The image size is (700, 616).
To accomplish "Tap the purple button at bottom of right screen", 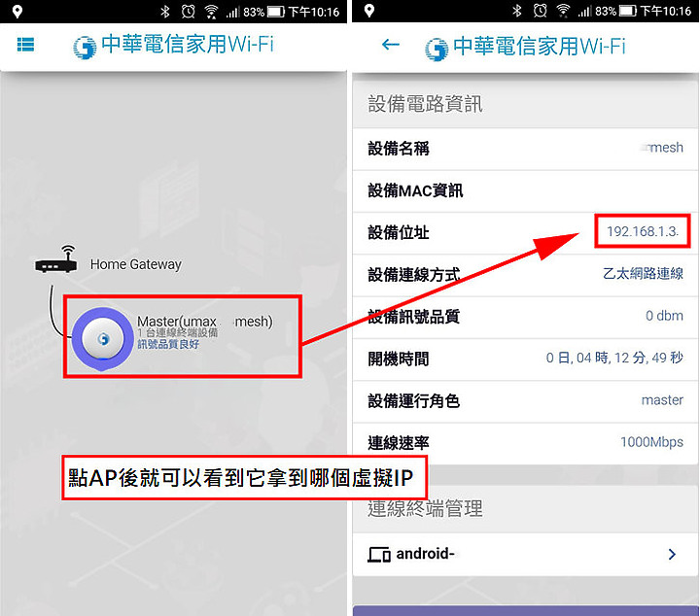I will [x=525, y=610].
